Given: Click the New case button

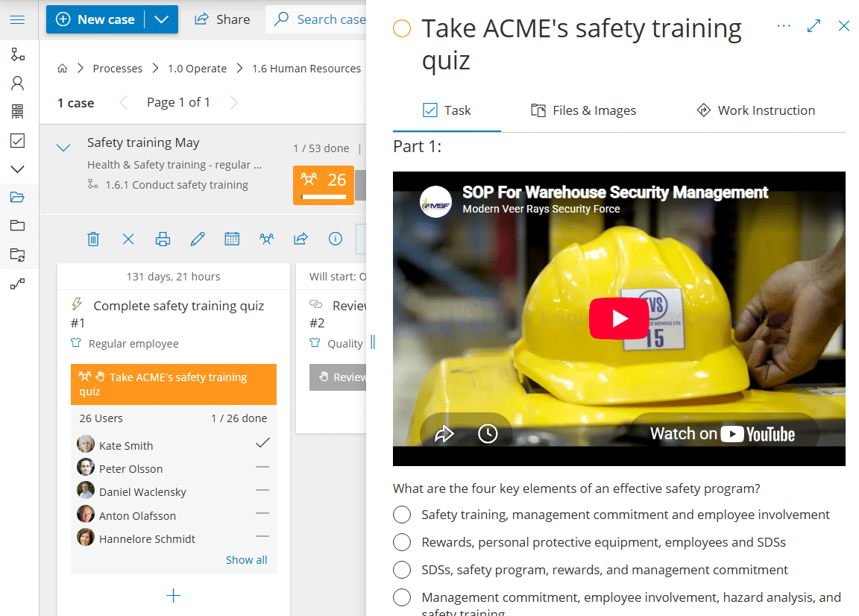Looking at the screenshot, I should pyautogui.click(x=95, y=19).
